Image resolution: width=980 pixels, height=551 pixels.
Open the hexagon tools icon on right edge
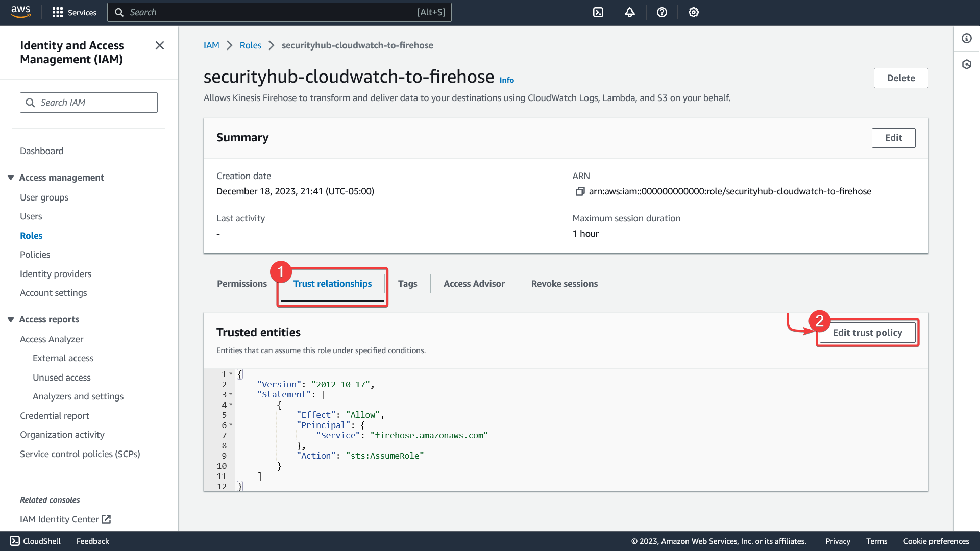967,64
